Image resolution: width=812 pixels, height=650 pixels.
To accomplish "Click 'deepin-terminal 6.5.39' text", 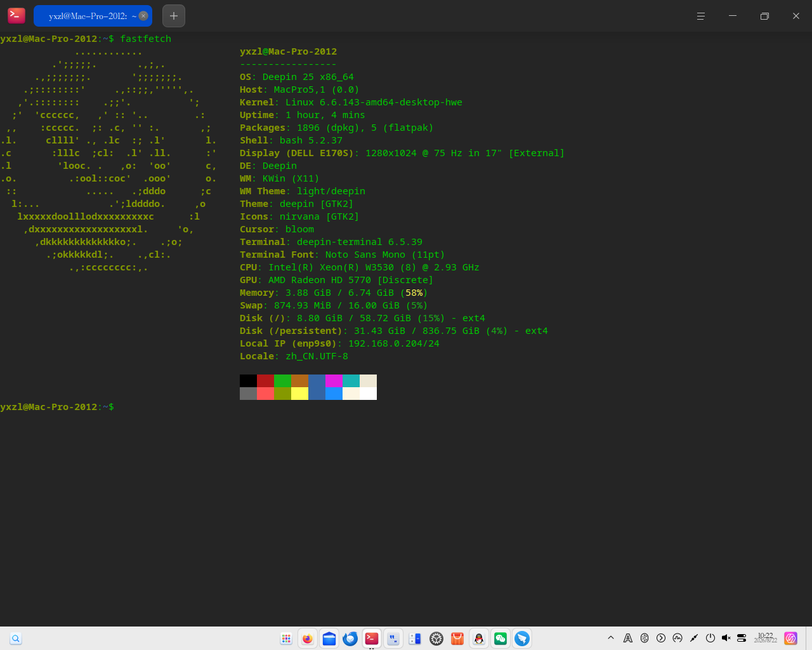I will tap(360, 242).
